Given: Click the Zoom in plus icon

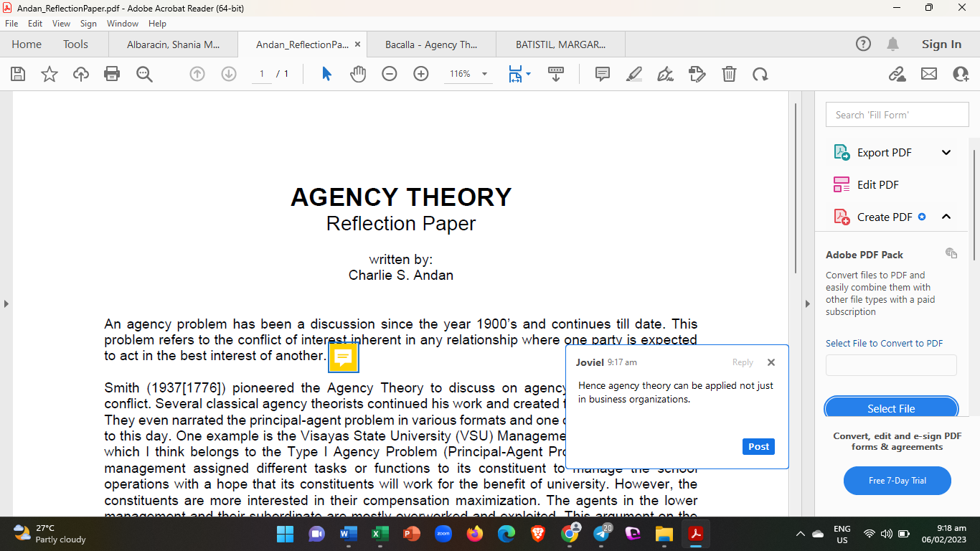Looking at the screenshot, I should [x=421, y=74].
